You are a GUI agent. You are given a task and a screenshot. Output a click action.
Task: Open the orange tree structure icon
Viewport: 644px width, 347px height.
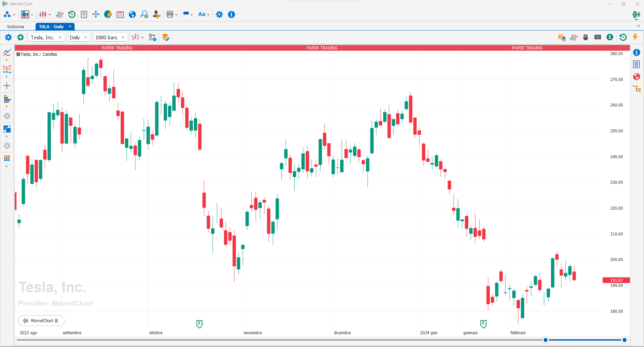pos(637,89)
